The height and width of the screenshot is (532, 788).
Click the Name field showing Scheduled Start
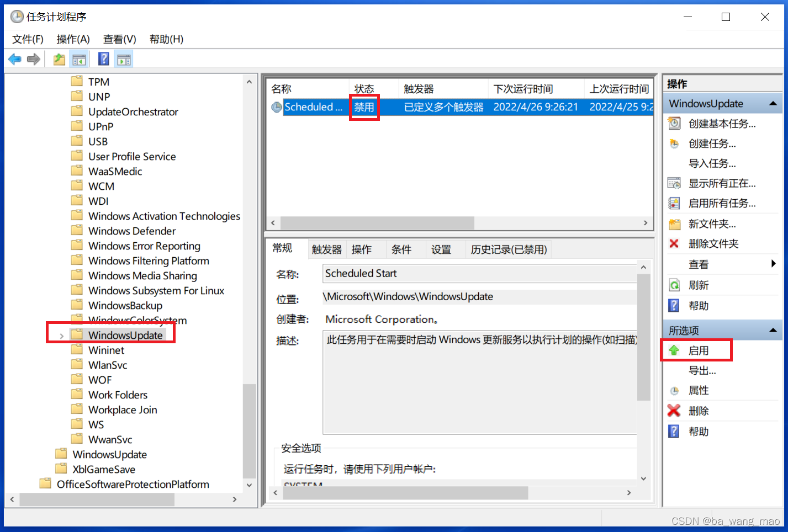(x=479, y=273)
